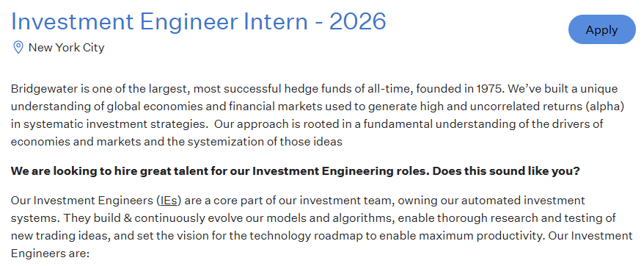The width and height of the screenshot is (644, 266).
Task: Click the location pin icon
Action: (x=18, y=47)
